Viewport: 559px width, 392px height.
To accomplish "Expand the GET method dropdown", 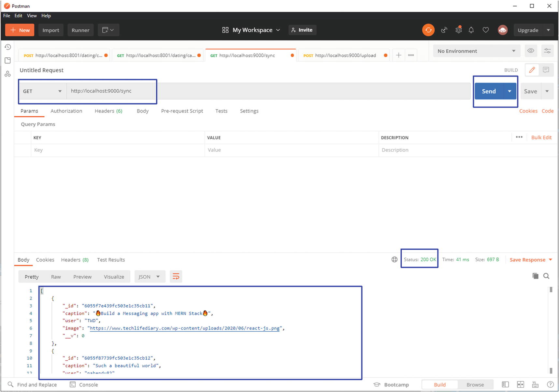I will pyautogui.click(x=42, y=91).
